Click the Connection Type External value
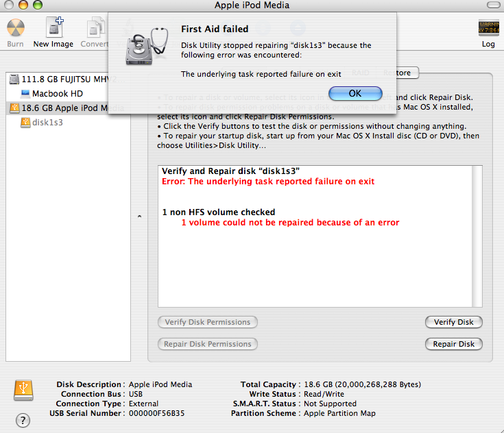This screenshot has width=504, height=433. pyautogui.click(x=144, y=404)
